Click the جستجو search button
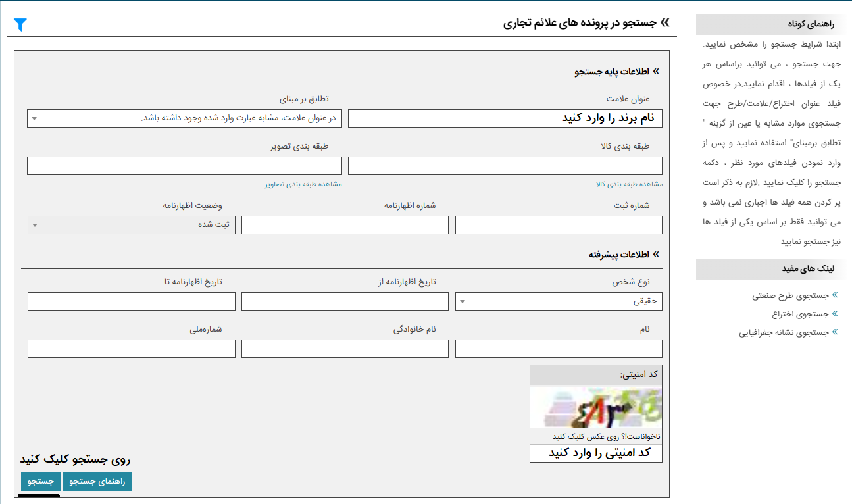This screenshot has width=852, height=504. (x=40, y=482)
